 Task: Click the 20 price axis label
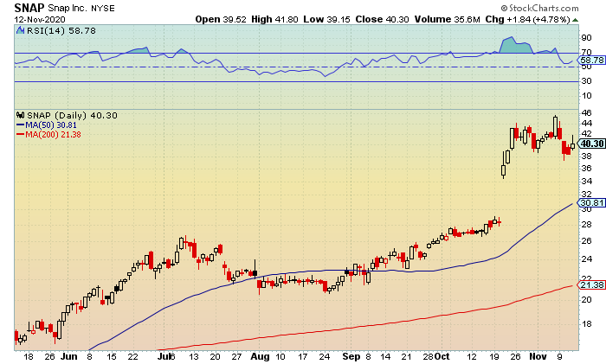tap(586, 299)
